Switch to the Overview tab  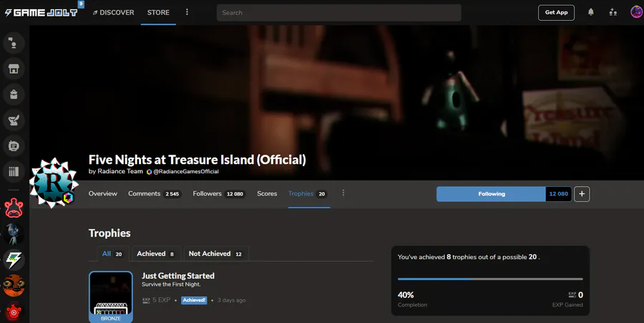[102, 193]
